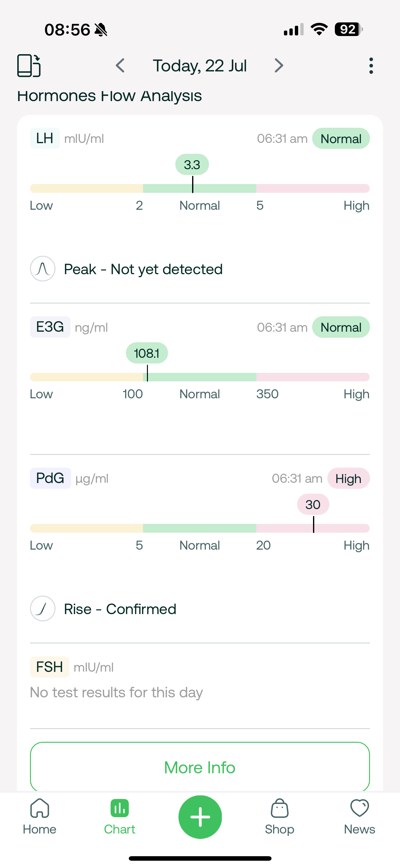Go to next day with right chevron
Viewport: 400px width, 868px height.
pos(278,65)
